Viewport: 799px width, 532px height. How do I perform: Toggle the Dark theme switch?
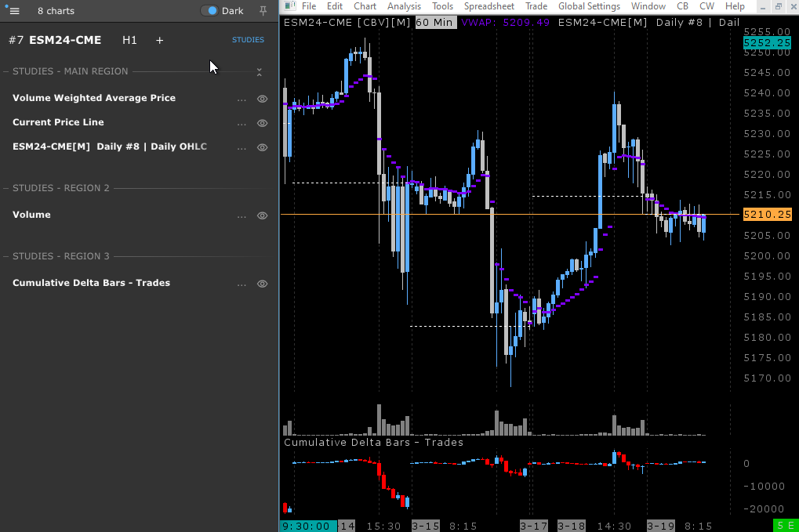coord(209,11)
